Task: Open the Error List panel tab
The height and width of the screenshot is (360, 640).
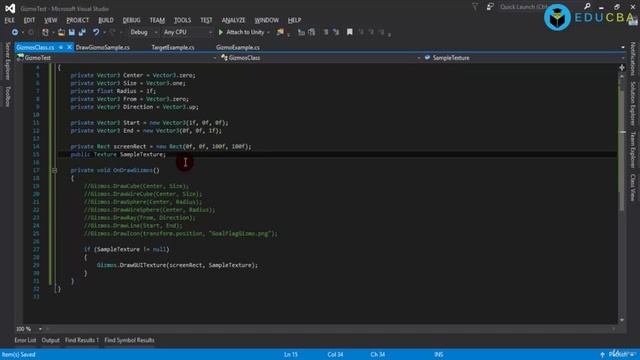Action: (25, 340)
